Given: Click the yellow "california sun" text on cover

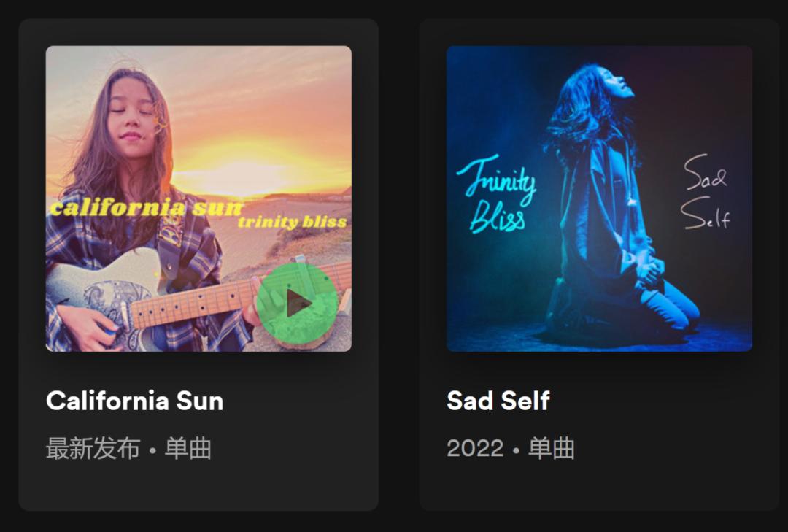Looking at the screenshot, I should (146, 208).
